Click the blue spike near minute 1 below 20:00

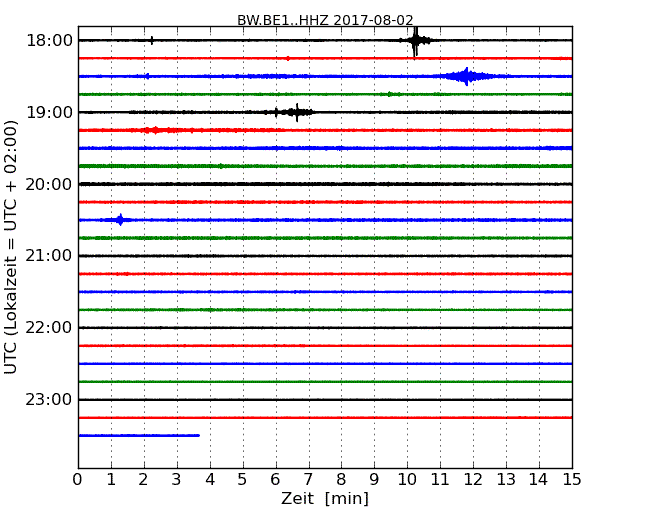click(x=120, y=220)
